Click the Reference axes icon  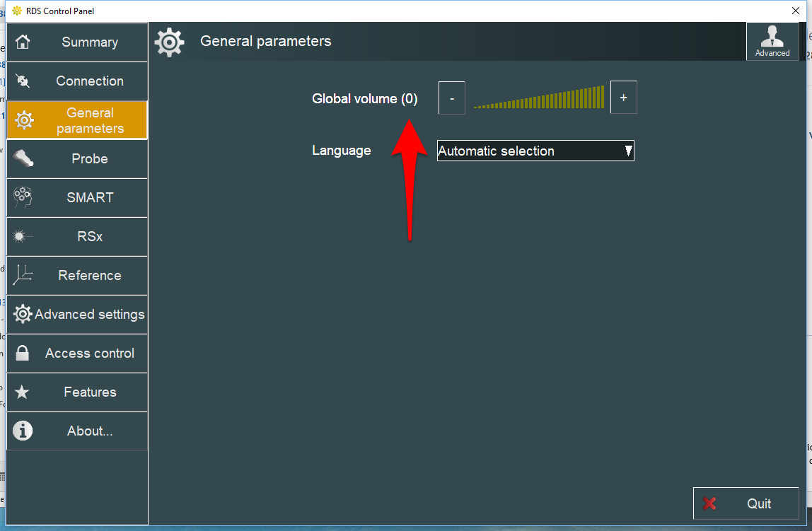coord(23,275)
